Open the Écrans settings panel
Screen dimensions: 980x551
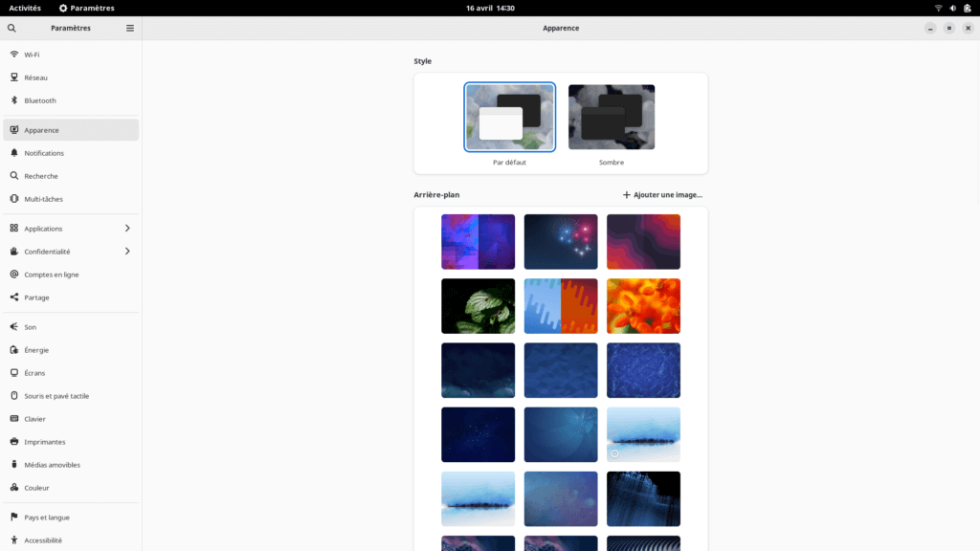click(x=71, y=373)
